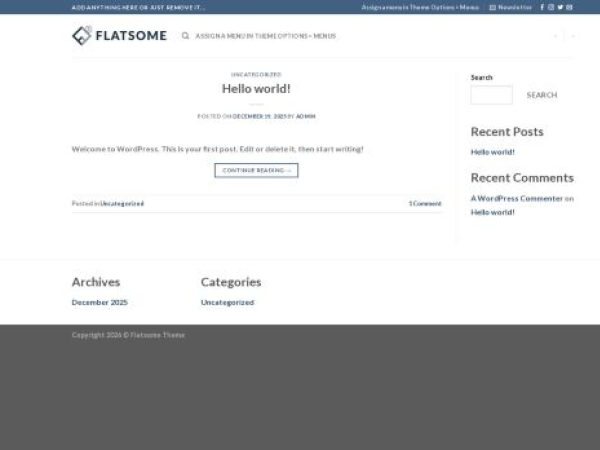
Task: Click the Flatsome logo
Action: (110, 36)
